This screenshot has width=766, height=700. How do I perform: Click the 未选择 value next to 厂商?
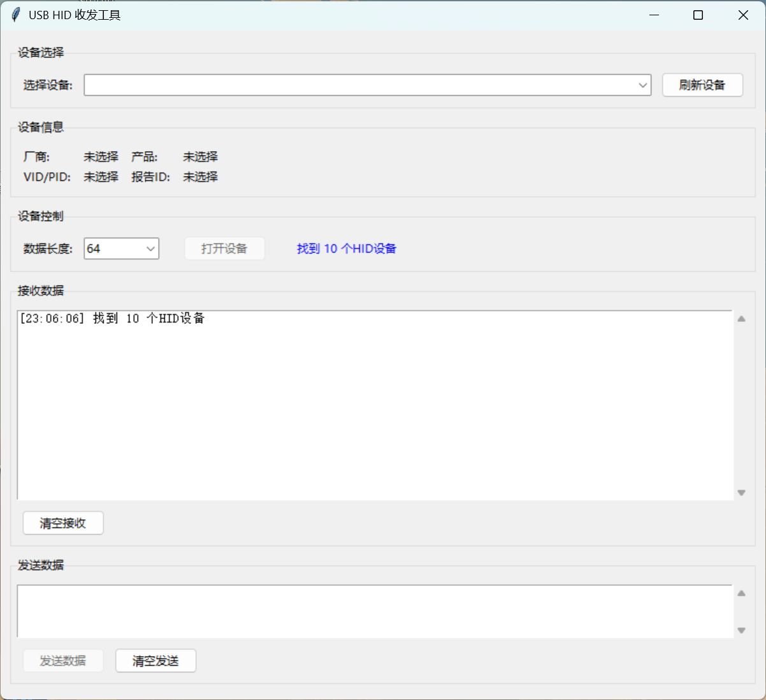pyautogui.click(x=101, y=157)
